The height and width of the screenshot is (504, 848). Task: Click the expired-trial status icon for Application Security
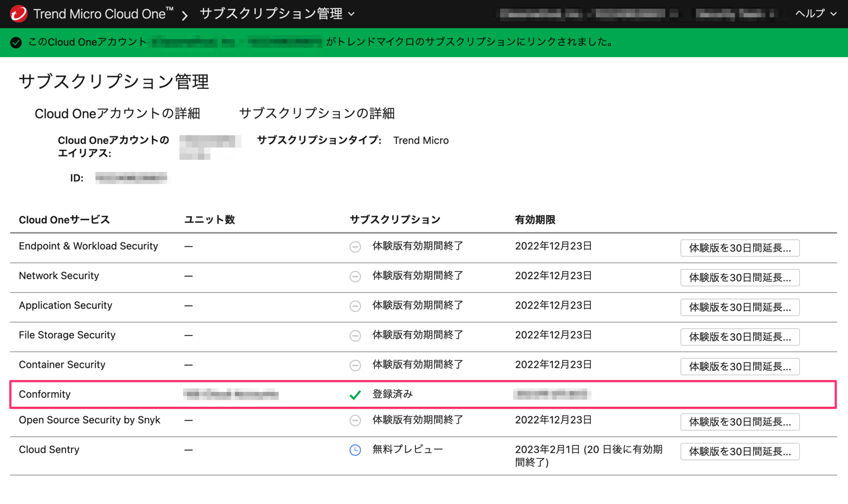(355, 306)
